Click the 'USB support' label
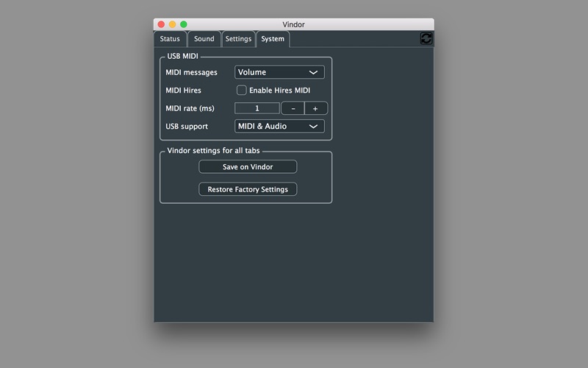 [x=187, y=127]
